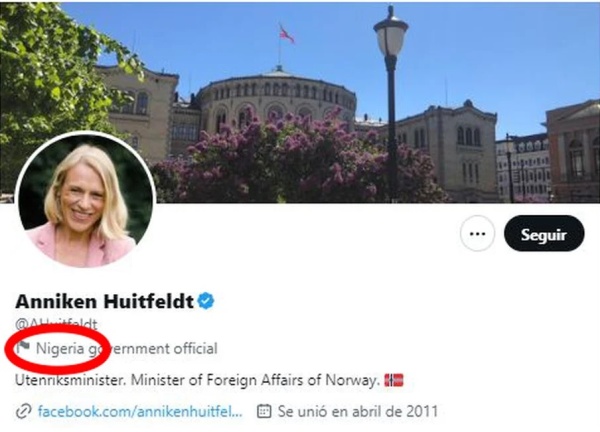Click the gray flag government label icon
600x432 pixels.
point(23,348)
